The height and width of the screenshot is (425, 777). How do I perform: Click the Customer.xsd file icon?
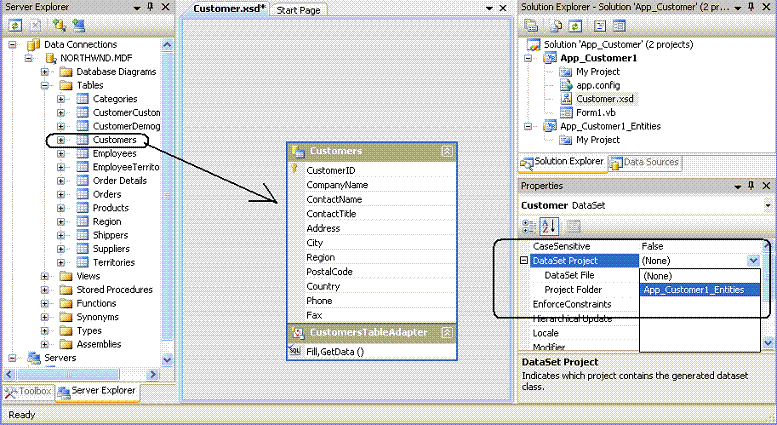point(566,99)
